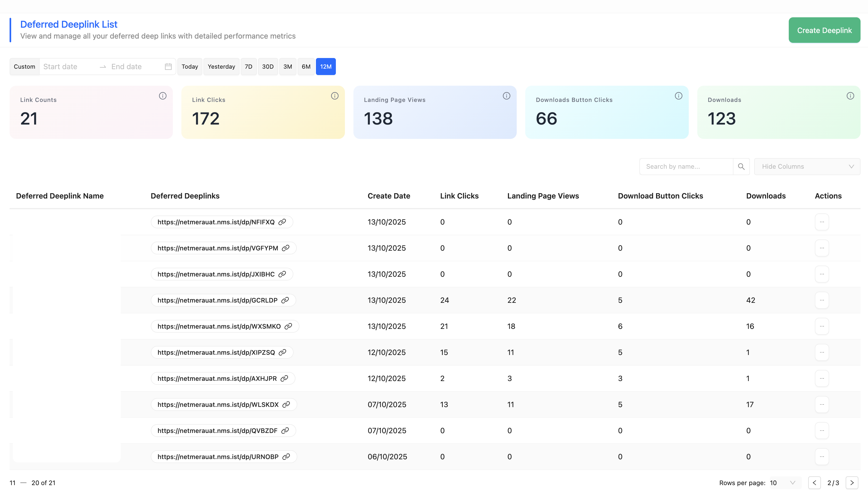Copy link icon for GCRLDP deeplink

point(285,300)
